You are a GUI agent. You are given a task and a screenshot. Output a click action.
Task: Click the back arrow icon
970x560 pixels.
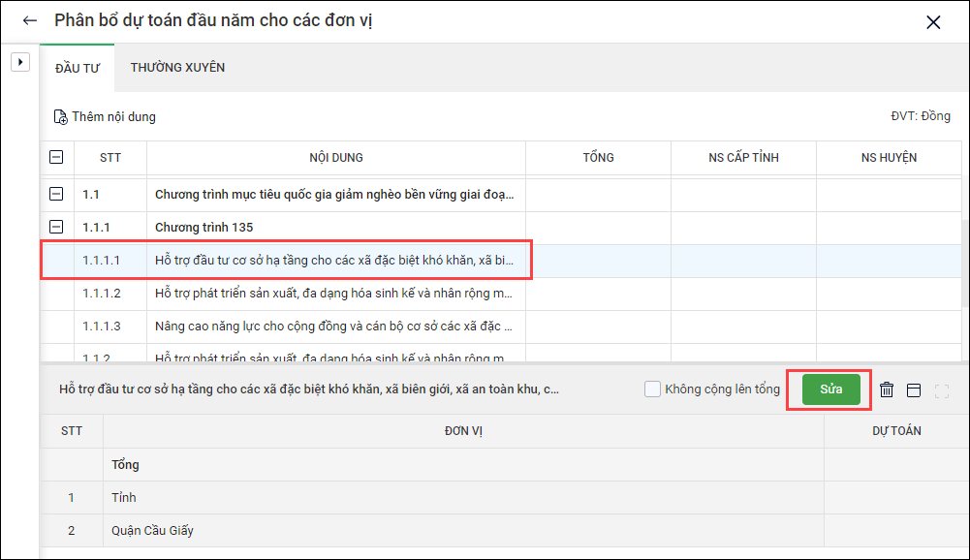pyautogui.click(x=29, y=21)
